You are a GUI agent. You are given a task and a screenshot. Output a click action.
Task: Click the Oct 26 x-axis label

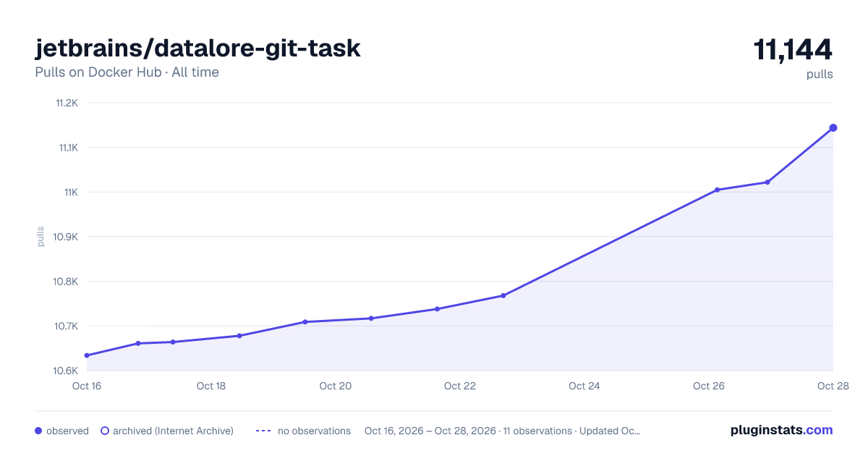709,386
